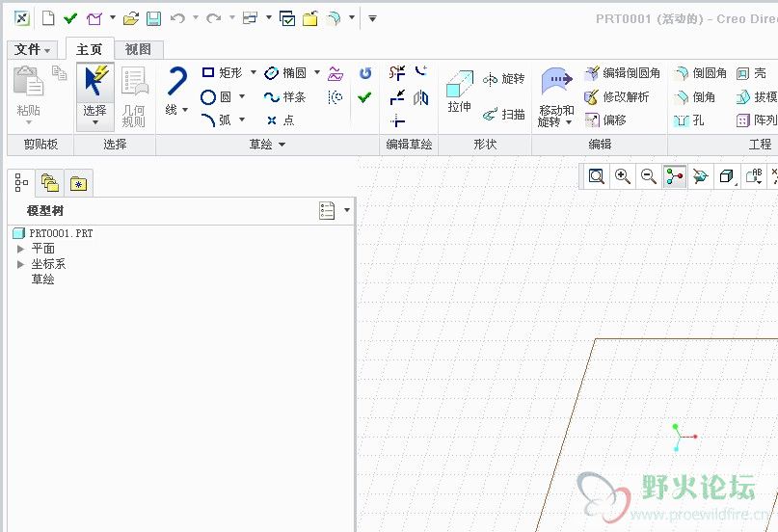
Task: Open the 矩形 dropdown arrow
Action: [253, 72]
